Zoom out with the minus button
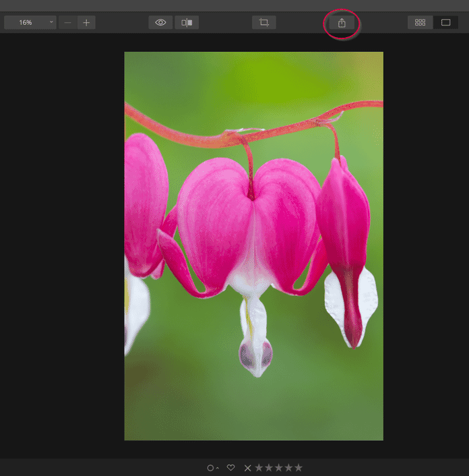The image size is (469, 476). coord(67,22)
